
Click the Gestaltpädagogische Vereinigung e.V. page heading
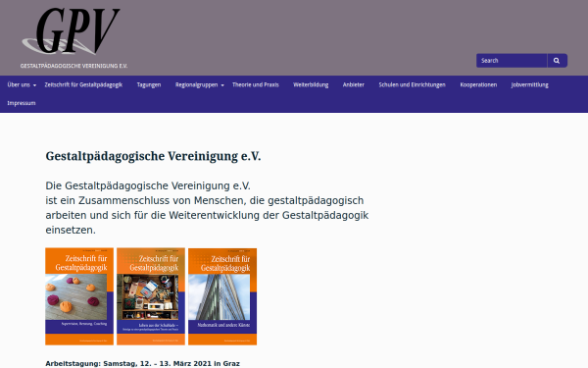pos(153,156)
